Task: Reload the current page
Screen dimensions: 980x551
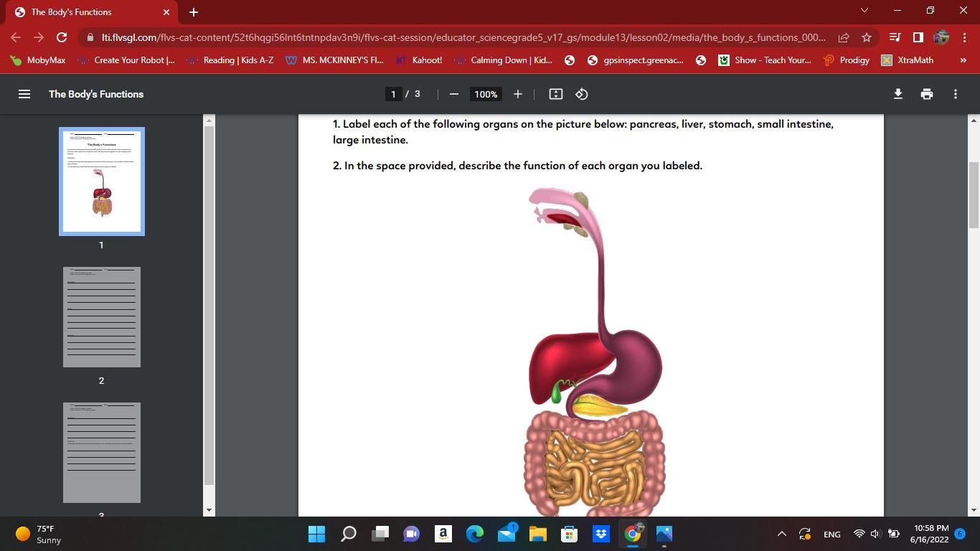Action: click(62, 37)
